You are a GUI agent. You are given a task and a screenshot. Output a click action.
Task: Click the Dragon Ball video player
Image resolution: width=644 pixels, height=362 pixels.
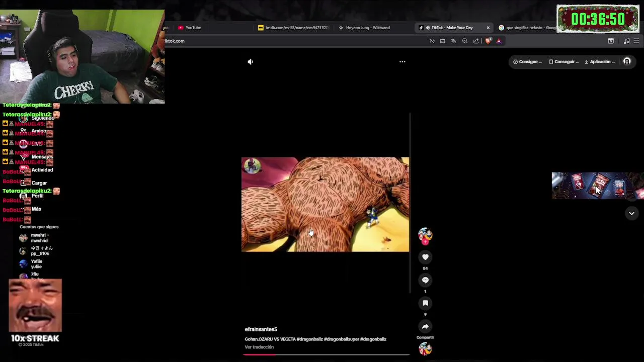[x=325, y=204]
